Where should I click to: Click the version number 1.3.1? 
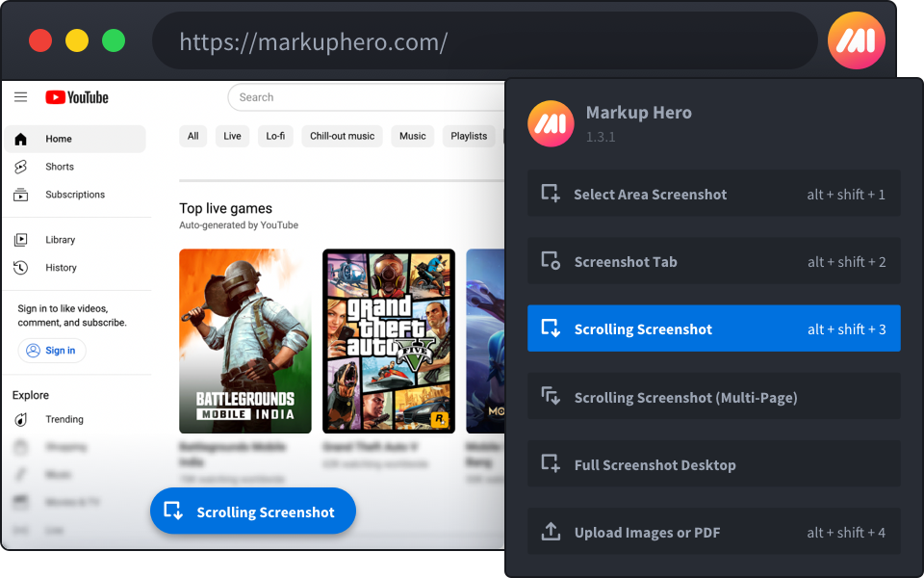click(x=601, y=137)
